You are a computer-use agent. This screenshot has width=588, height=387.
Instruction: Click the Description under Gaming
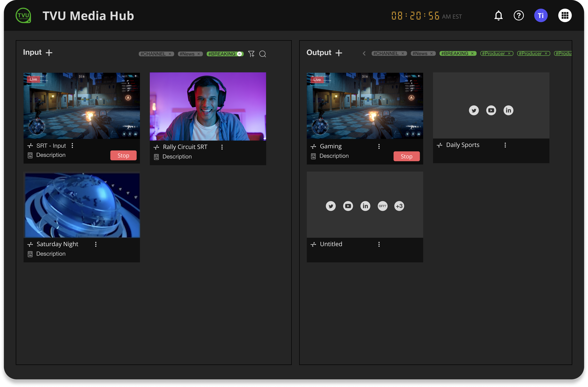334,156
